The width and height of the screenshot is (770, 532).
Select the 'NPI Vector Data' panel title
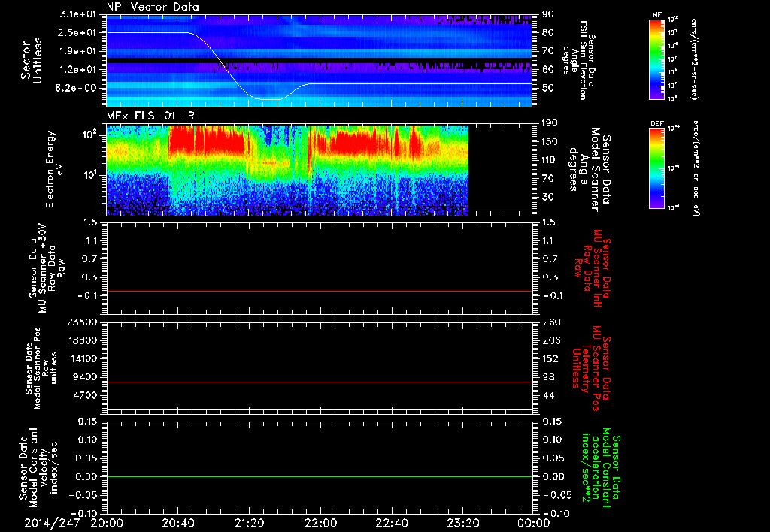[153, 7]
